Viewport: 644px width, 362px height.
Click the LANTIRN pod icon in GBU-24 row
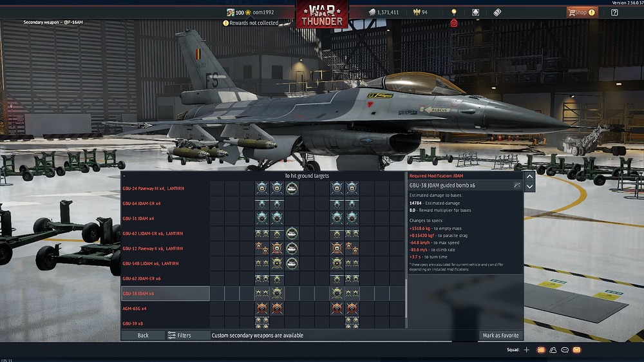[292, 188]
